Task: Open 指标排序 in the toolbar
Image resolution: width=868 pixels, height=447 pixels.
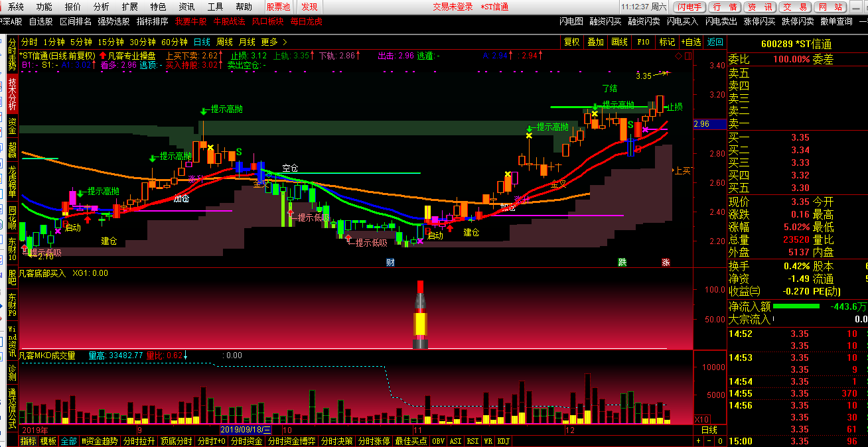Action: (x=153, y=21)
